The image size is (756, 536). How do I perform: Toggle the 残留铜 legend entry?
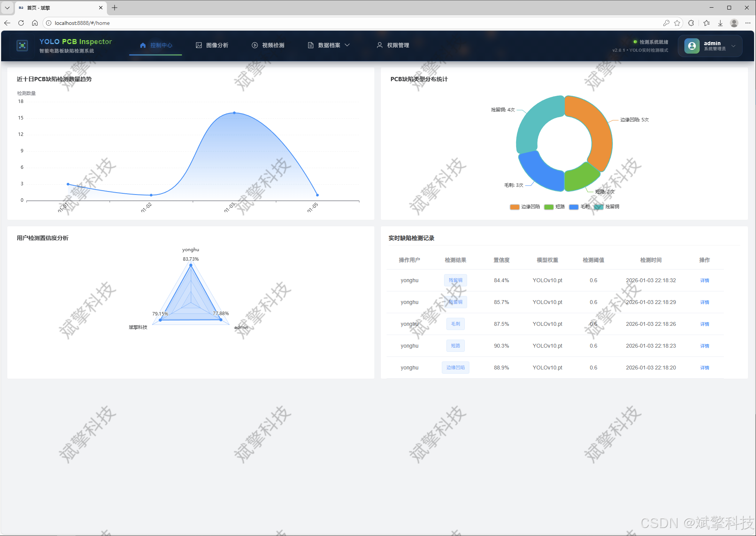[607, 207]
